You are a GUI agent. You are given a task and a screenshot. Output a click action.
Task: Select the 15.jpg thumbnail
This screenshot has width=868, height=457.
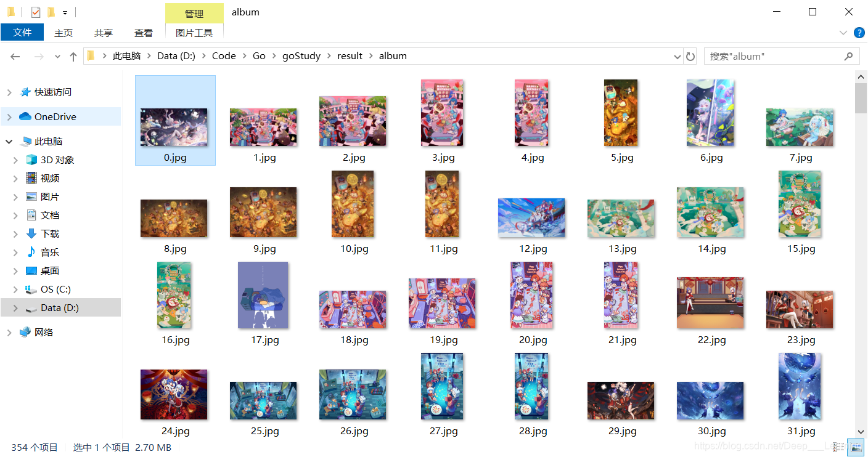point(800,204)
